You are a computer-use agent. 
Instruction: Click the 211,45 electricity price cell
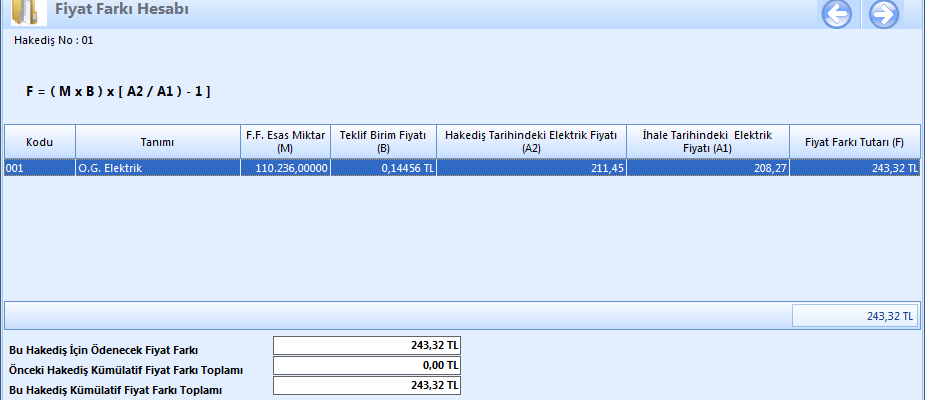coord(531,168)
